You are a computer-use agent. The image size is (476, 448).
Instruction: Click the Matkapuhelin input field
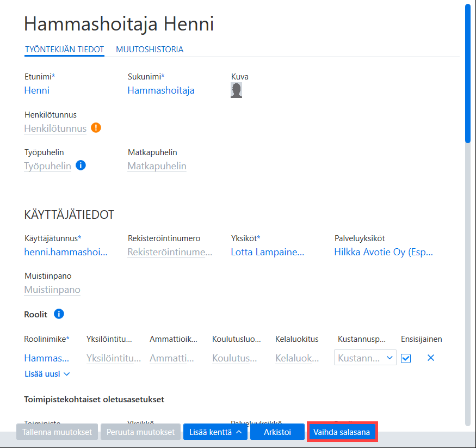click(x=157, y=166)
